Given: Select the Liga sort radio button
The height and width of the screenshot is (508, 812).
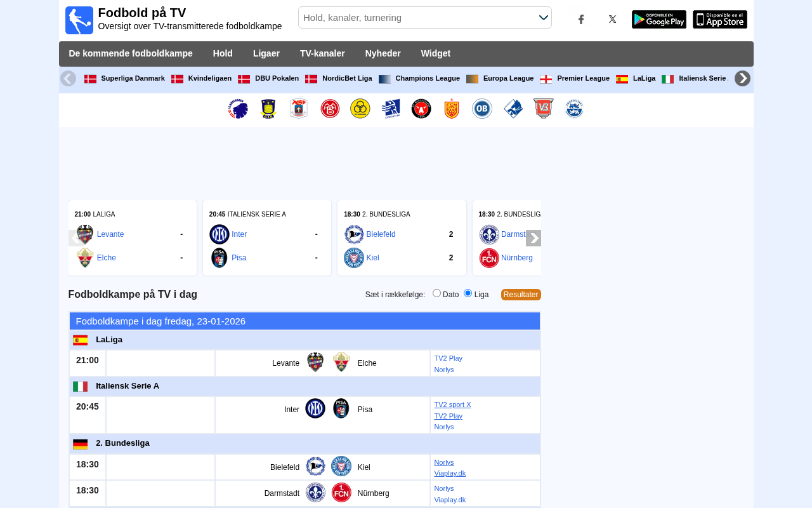Looking at the screenshot, I should [x=468, y=293].
